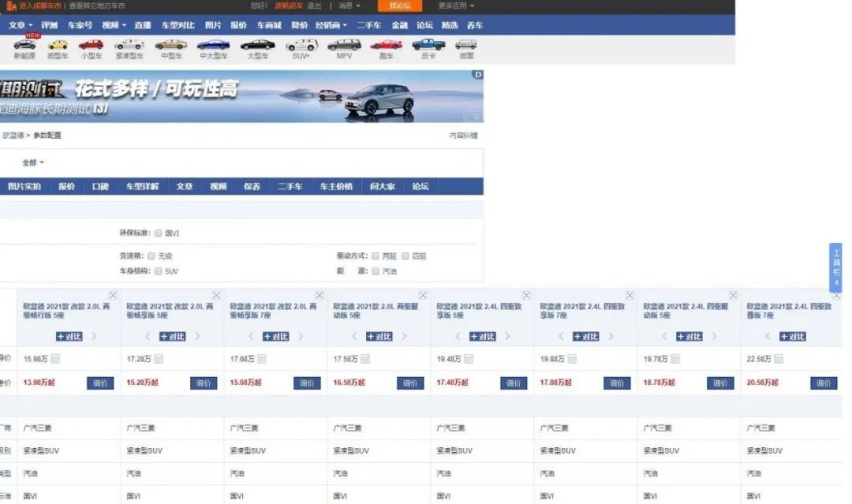The height and width of the screenshot is (504, 852).
Task: Select the 微型车 yellow car icon
Action: click(x=58, y=45)
